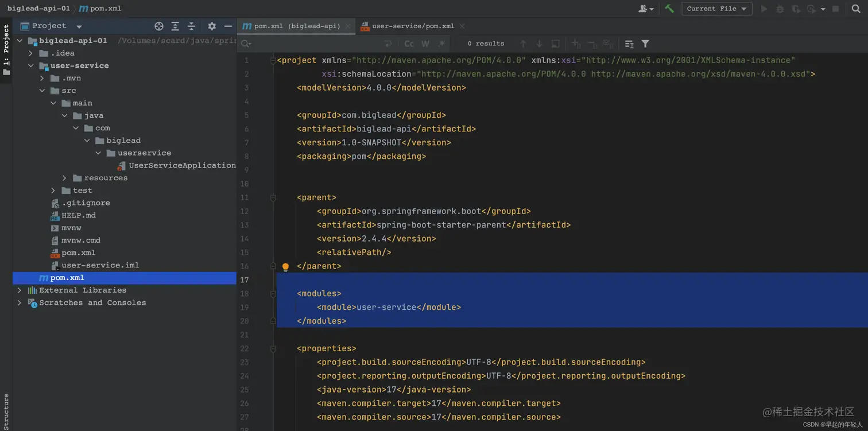This screenshot has height=431, width=868.
Task: Click the multiple-lines search options icon
Action: (629, 44)
